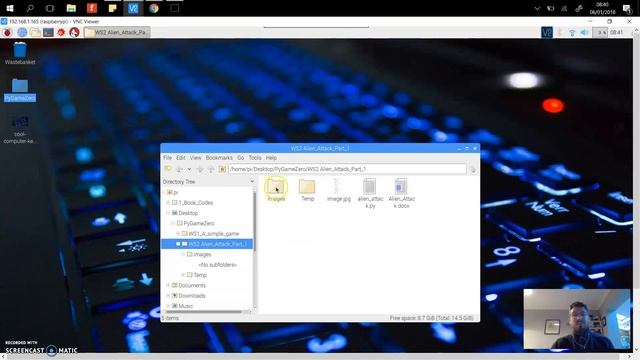
Task: Open the images folder in file pane
Action: click(x=276, y=190)
